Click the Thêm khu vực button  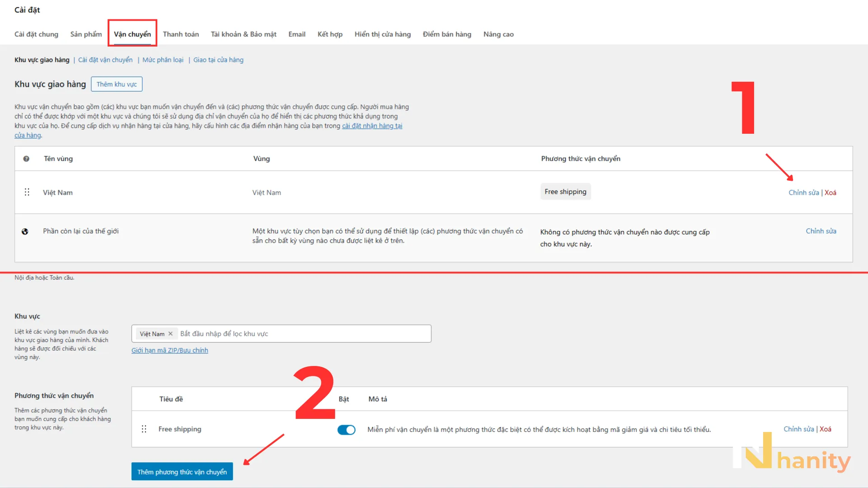[117, 84]
